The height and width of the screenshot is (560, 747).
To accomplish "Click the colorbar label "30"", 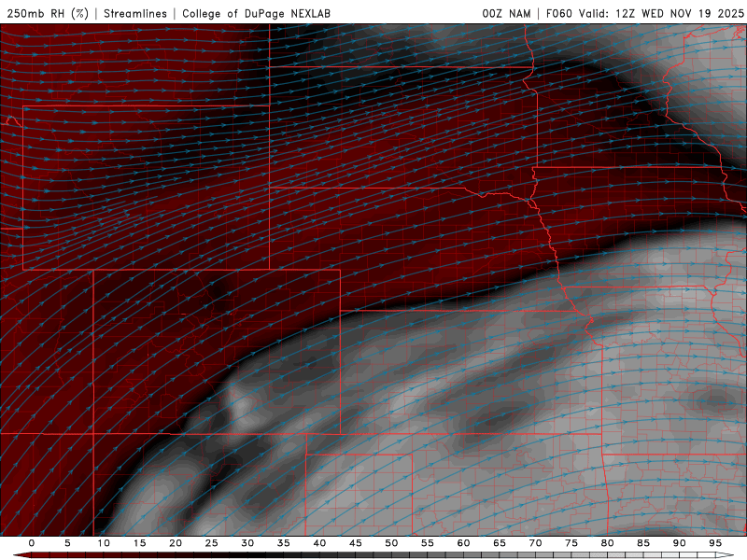I will (x=247, y=543).
